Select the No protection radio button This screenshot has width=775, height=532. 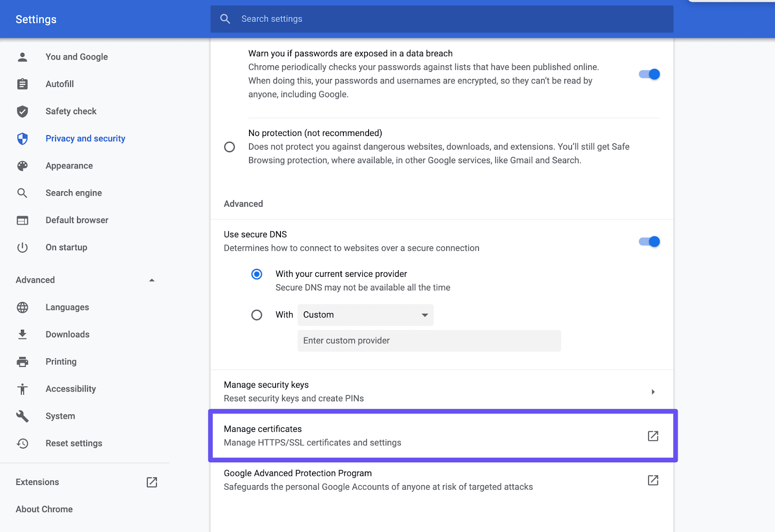pos(230,147)
